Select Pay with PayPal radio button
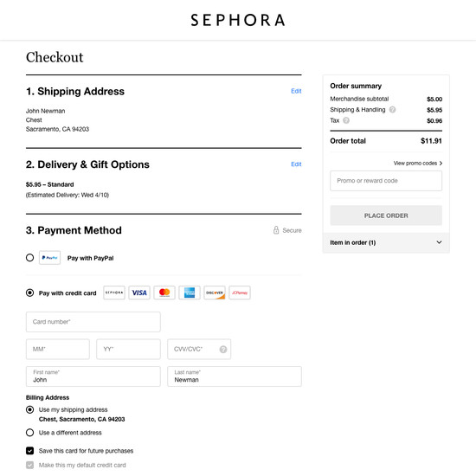This screenshot has height=476, width=476. pyautogui.click(x=29, y=258)
